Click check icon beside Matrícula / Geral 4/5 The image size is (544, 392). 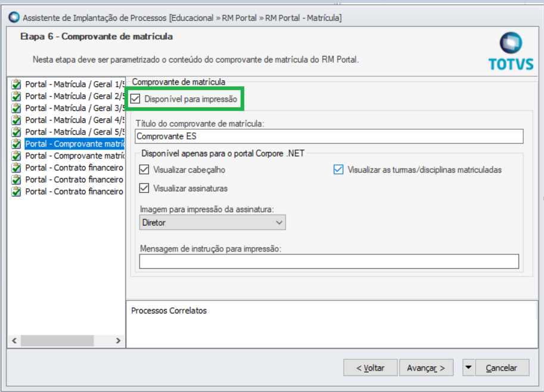[16, 120]
